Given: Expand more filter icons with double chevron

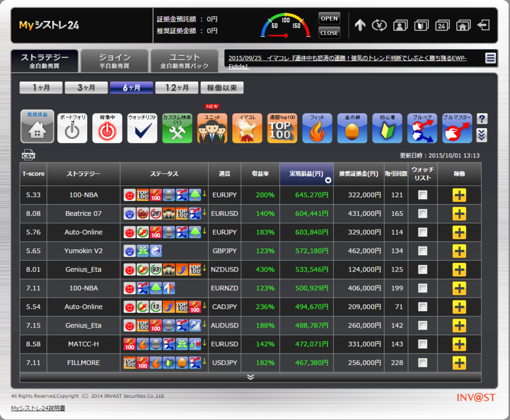Looking at the screenshot, I should click(482, 135).
